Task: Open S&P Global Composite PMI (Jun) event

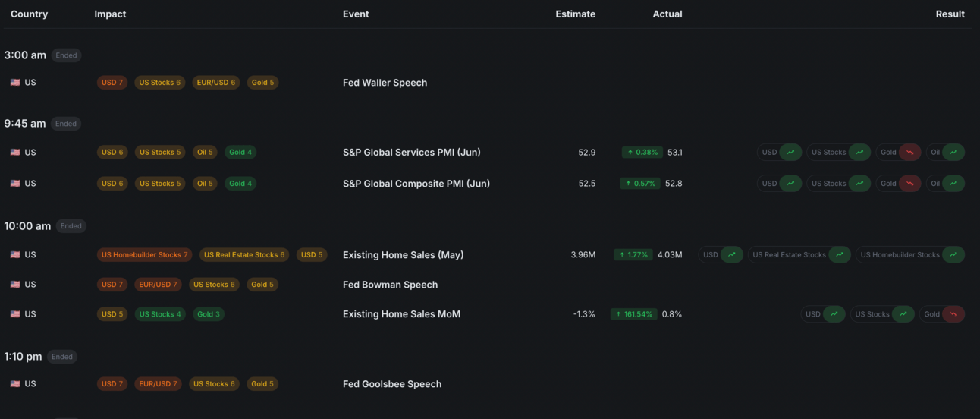Action: tap(416, 184)
